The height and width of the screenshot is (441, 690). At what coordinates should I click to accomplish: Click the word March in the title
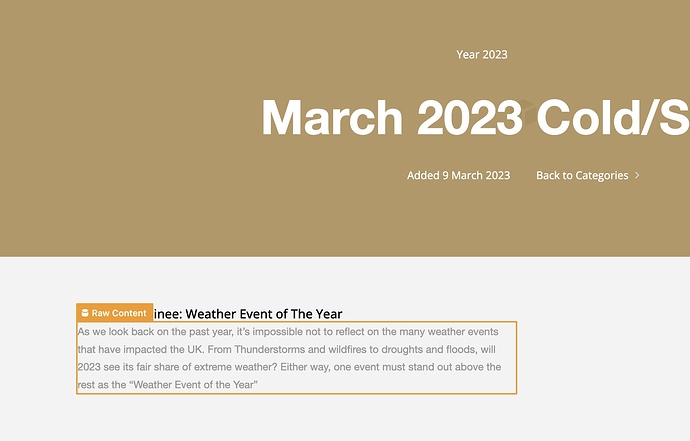(x=332, y=118)
